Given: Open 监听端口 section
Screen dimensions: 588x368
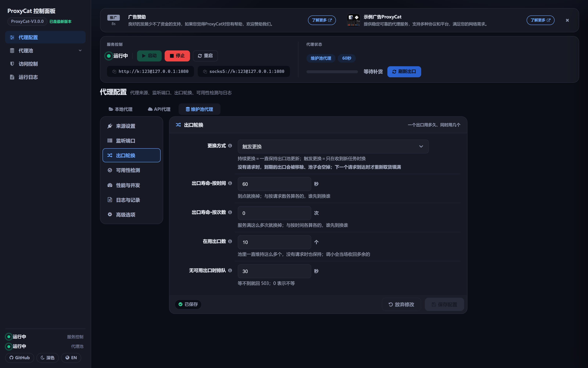Looking at the screenshot, I should pos(131,141).
